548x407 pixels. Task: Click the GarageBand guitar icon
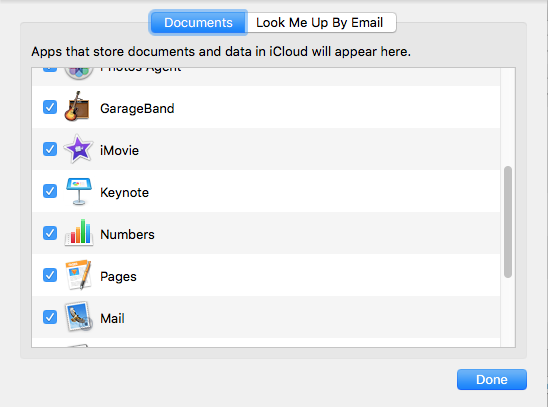point(77,107)
